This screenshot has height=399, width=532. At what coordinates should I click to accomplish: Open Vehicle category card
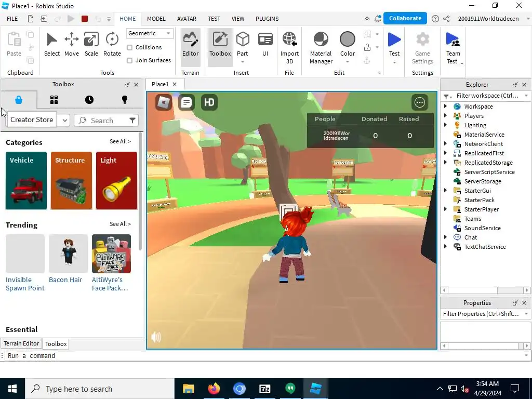point(26,180)
